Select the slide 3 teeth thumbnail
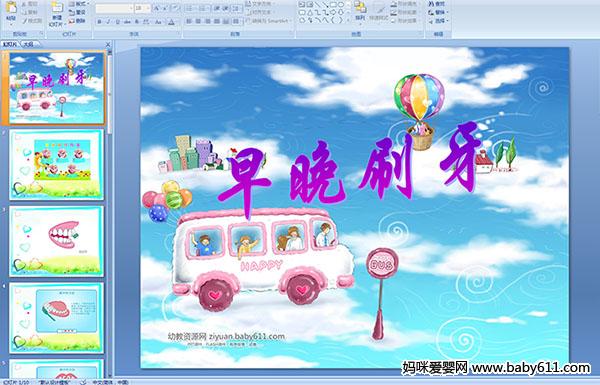The image size is (600, 385). click(x=56, y=241)
